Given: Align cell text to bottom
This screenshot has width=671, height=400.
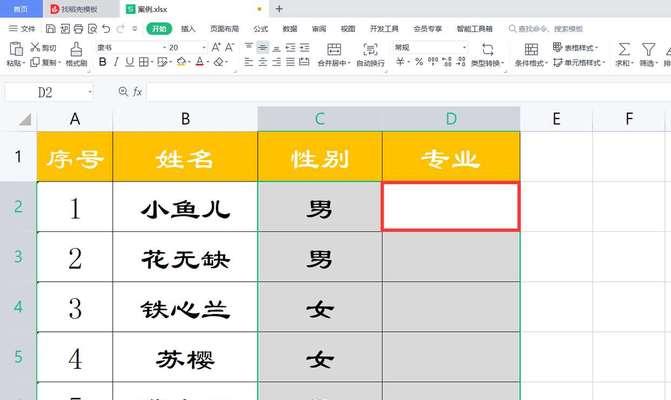Looking at the screenshot, I should pos(276,47).
